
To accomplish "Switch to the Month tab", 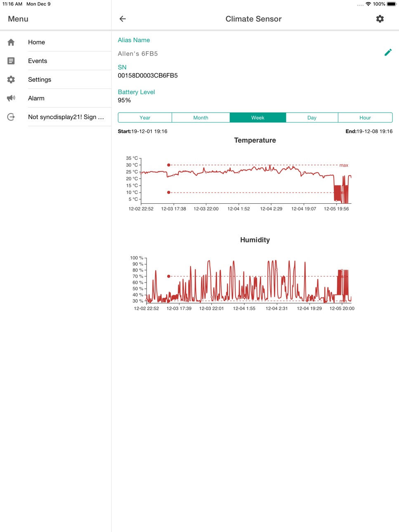I will [x=201, y=118].
